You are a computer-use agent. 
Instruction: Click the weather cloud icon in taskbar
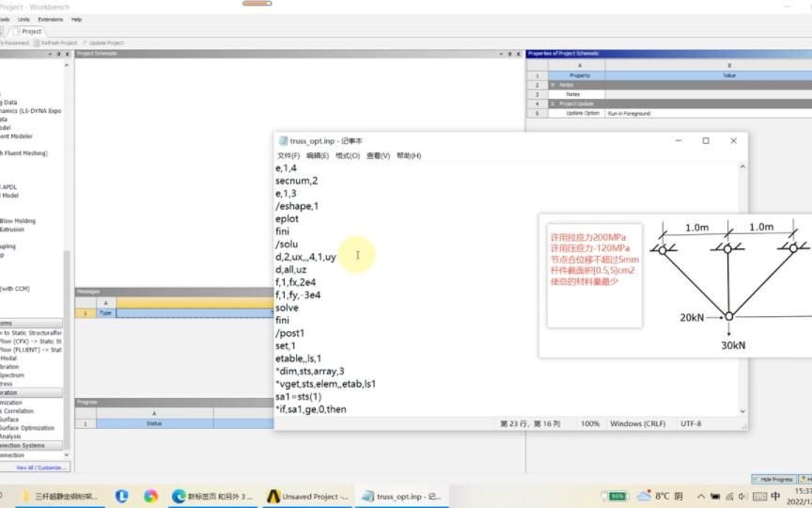pyautogui.click(x=644, y=496)
